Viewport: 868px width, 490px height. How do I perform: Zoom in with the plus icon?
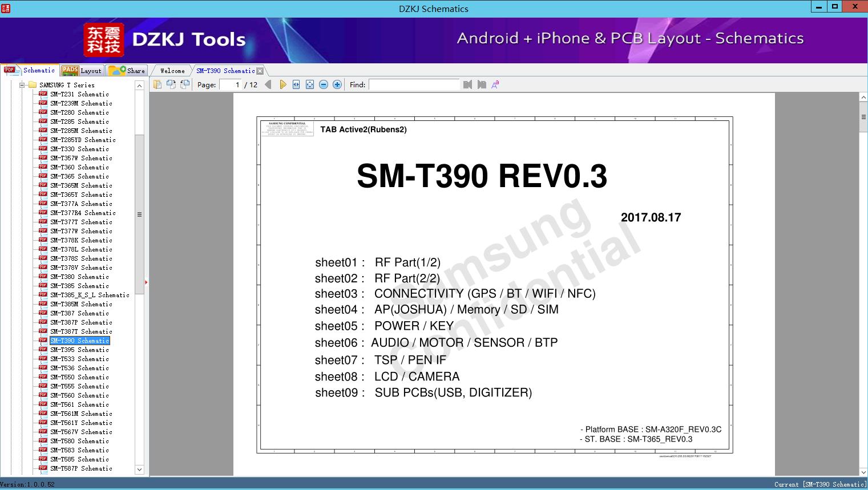tap(337, 84)
